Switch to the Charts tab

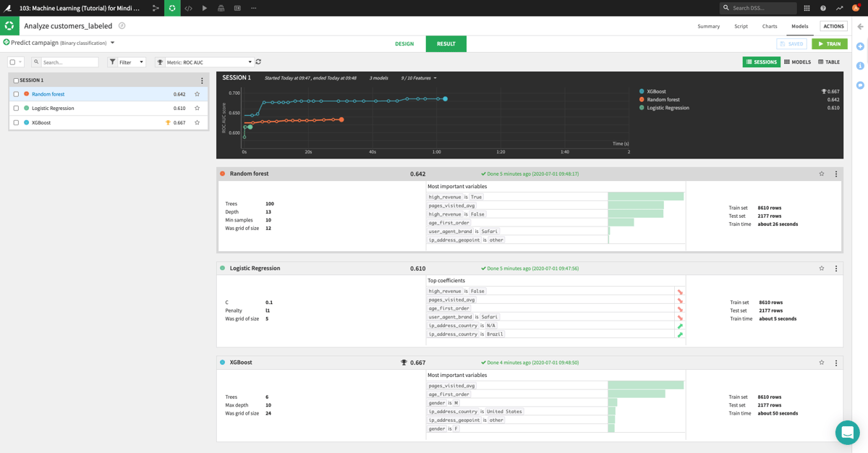pyautogui.click(x=769, y=26)
